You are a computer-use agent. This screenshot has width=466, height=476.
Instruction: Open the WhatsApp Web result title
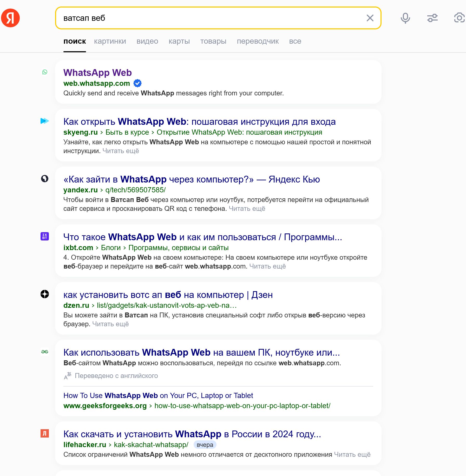[97, 73]
